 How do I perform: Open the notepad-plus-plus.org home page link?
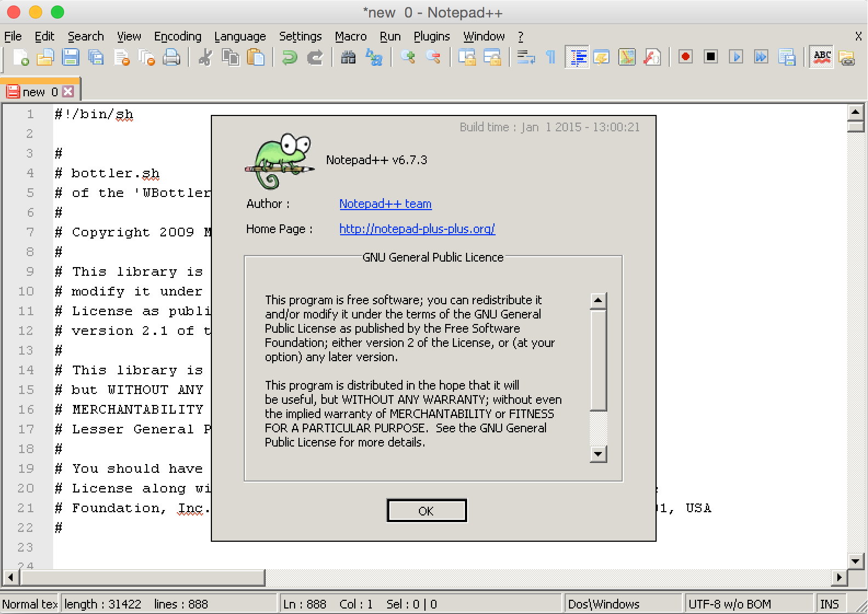tap(417, 229)
